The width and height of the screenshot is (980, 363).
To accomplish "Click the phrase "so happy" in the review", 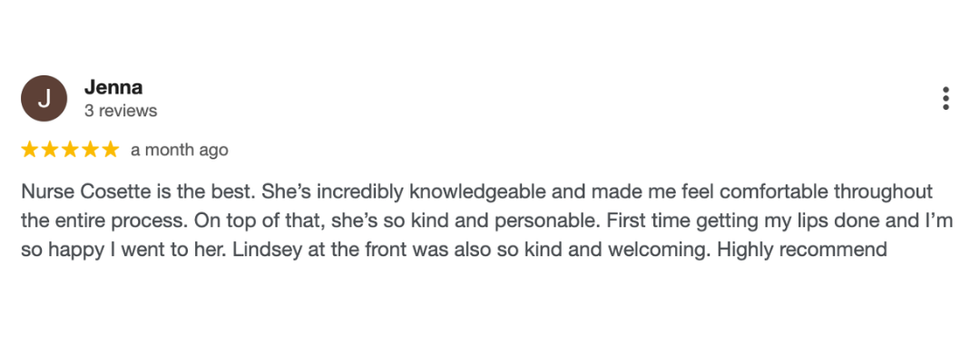I will [x=56, y=250].
